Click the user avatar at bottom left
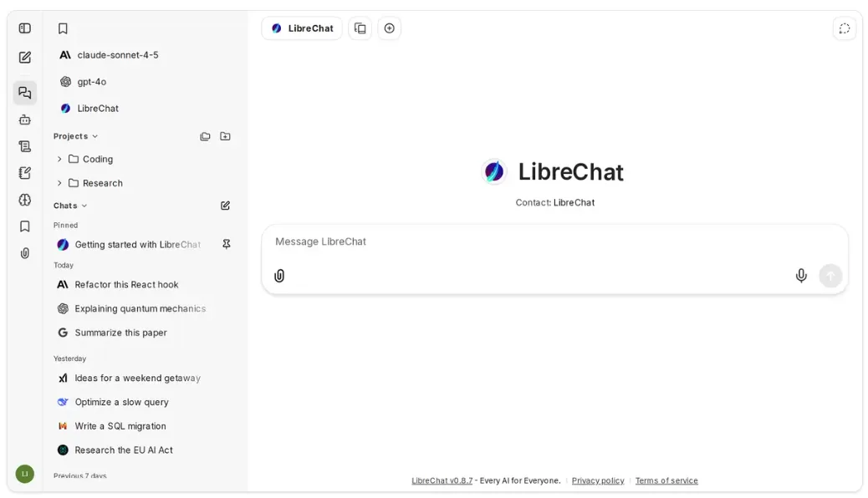The width and height of the screenshot is (868, 498). coord(25,474)
